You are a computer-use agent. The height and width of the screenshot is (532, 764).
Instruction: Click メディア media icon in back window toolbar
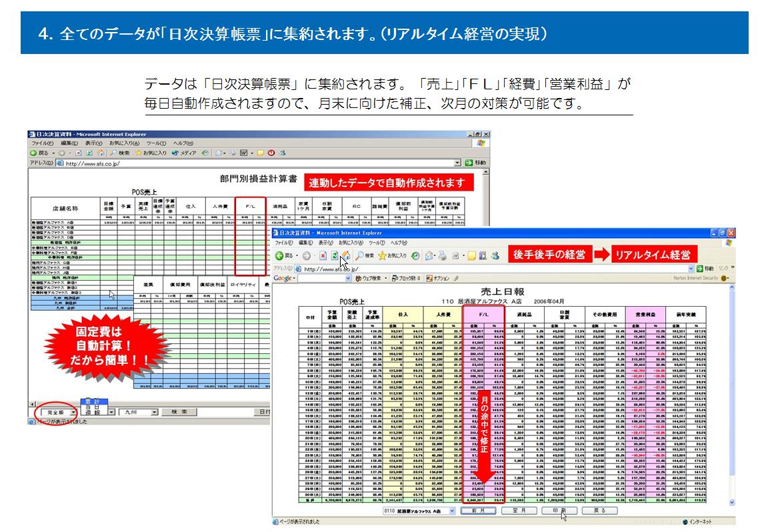tap(175, 153)
